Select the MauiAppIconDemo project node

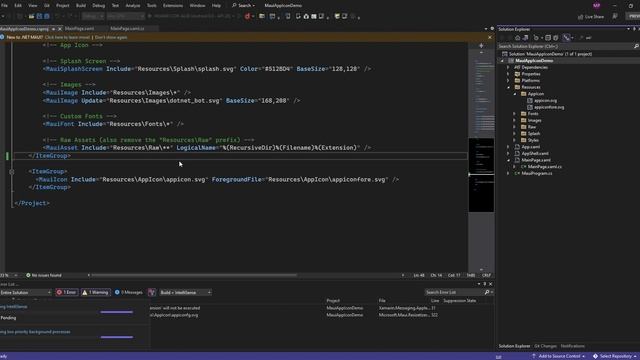tap(534, 61)
